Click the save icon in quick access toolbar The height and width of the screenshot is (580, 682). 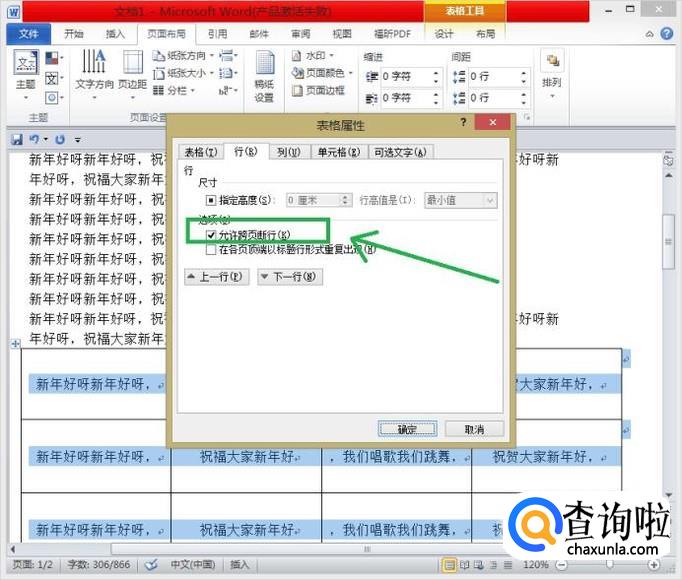[x=17, y=140]
